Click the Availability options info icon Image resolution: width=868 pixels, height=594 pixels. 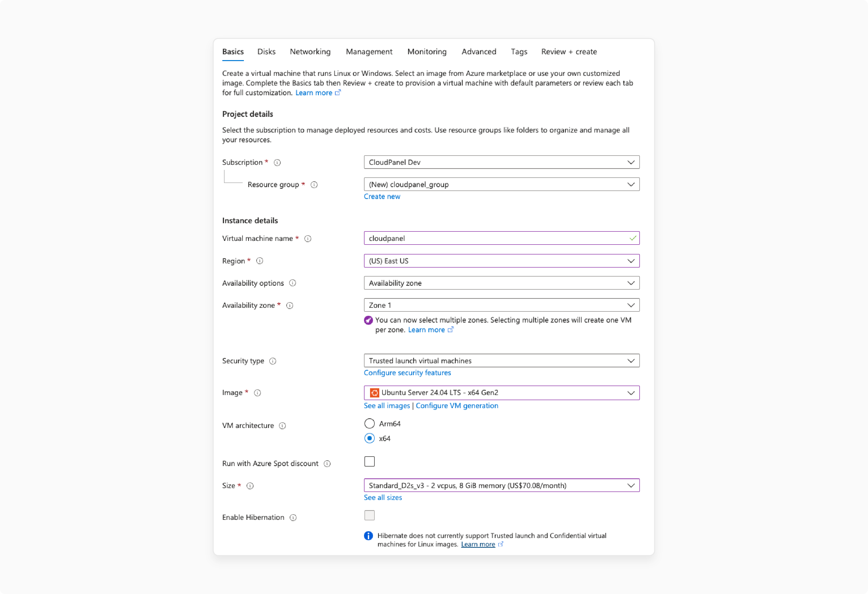click(x=293, y=283)
